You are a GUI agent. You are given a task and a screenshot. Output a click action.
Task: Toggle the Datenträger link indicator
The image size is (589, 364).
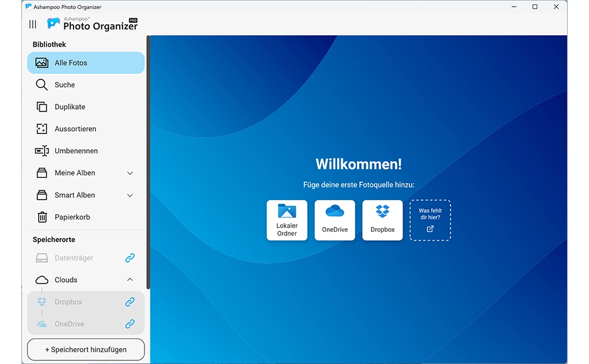coord(129,257)
